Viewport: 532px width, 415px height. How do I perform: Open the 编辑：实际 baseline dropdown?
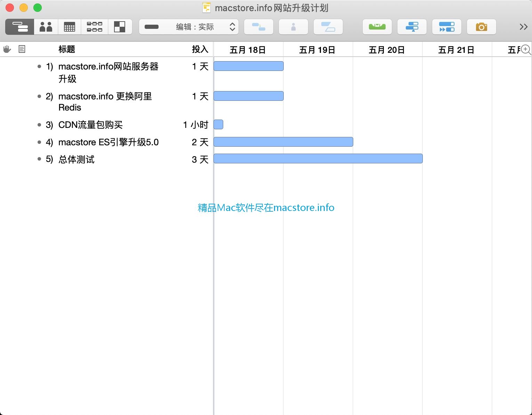tap(189, 27)
